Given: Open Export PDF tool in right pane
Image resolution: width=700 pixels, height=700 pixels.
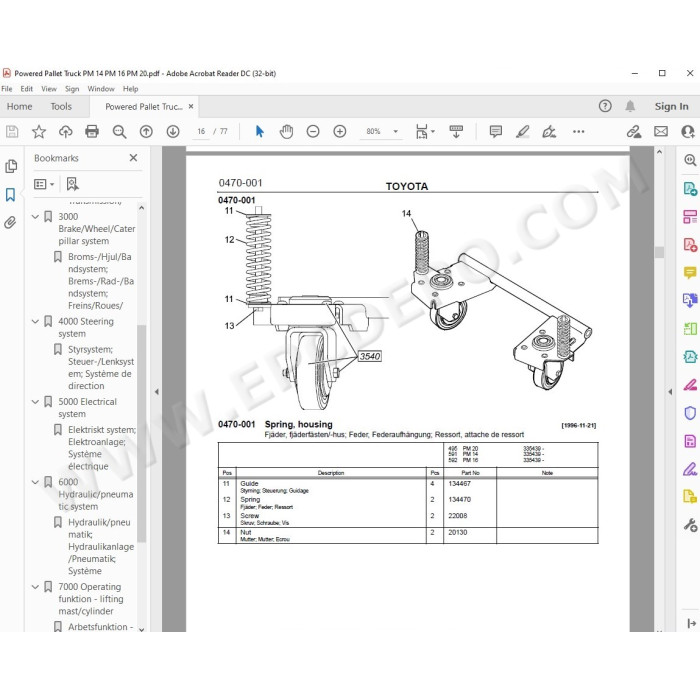Looking at the screenshot, I should click(690, 188).
